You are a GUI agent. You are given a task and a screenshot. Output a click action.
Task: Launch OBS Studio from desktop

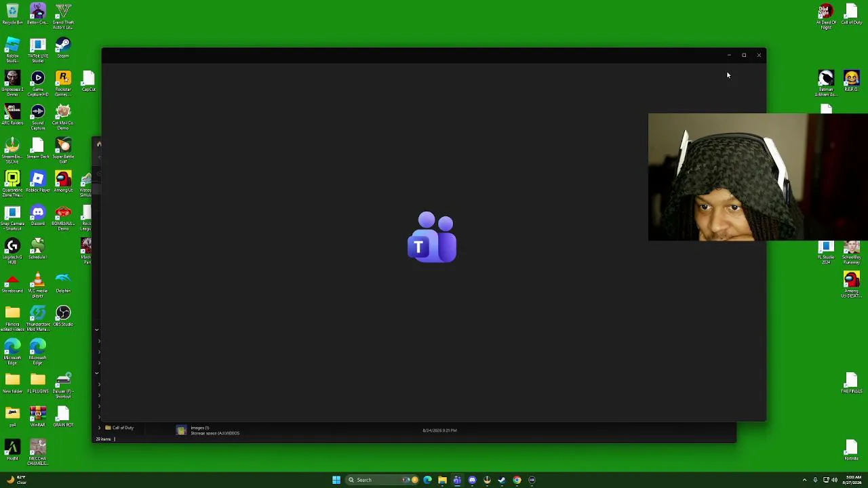(63, 315)
